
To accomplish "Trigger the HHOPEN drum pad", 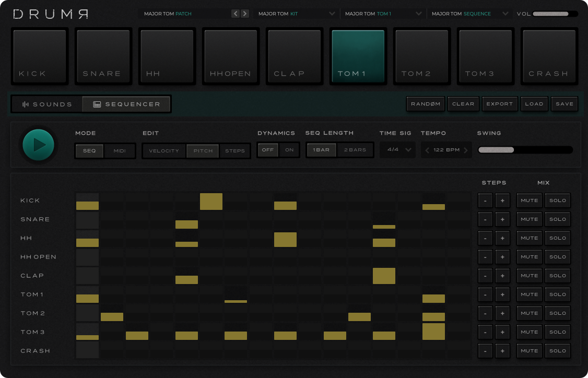I will 231,56.
